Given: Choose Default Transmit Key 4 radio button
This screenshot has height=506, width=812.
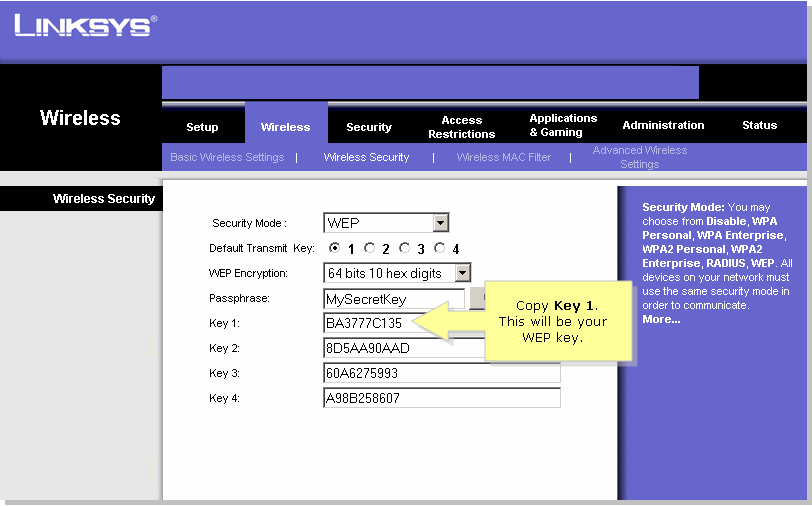Looking at the screenshot, I should click(x=440, y=248).
